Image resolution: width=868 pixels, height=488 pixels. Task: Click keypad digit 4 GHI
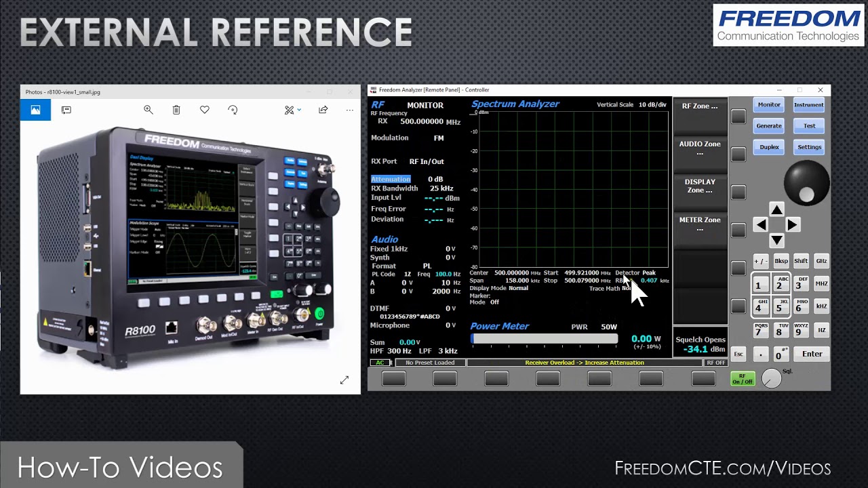tap(760, 307)
